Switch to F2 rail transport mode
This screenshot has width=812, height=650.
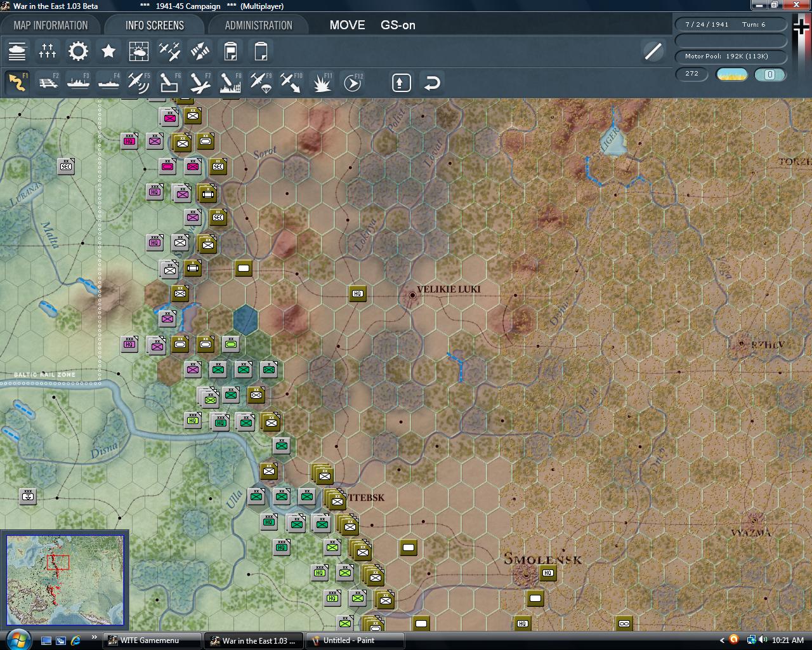pos(48,82)
